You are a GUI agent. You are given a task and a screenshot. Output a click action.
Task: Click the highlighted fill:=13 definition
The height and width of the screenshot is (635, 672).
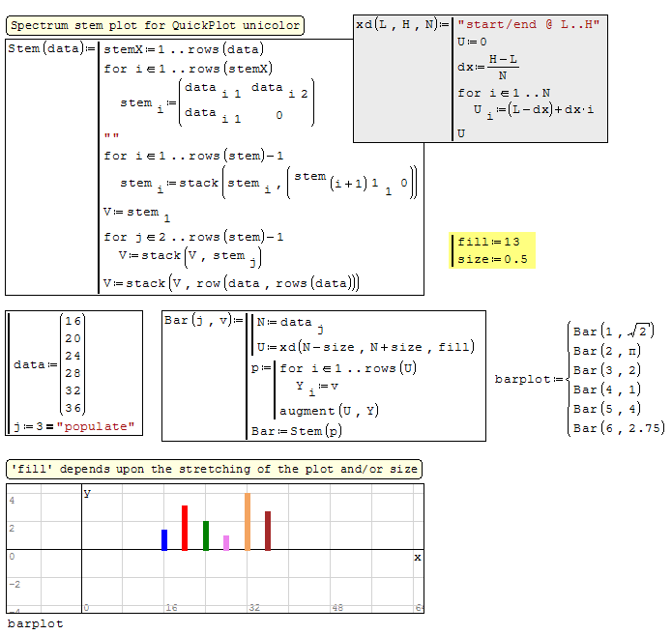pos(492,242)
